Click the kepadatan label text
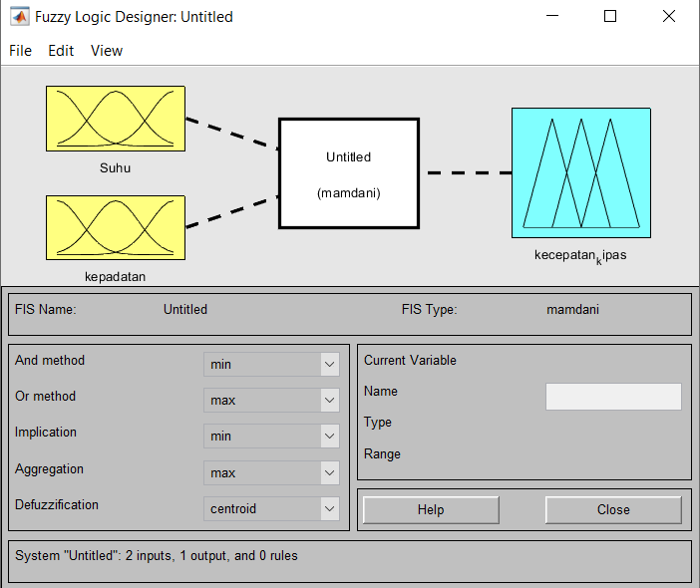The image size is (700, 588). pyautogui.click(x=116, y=277)
